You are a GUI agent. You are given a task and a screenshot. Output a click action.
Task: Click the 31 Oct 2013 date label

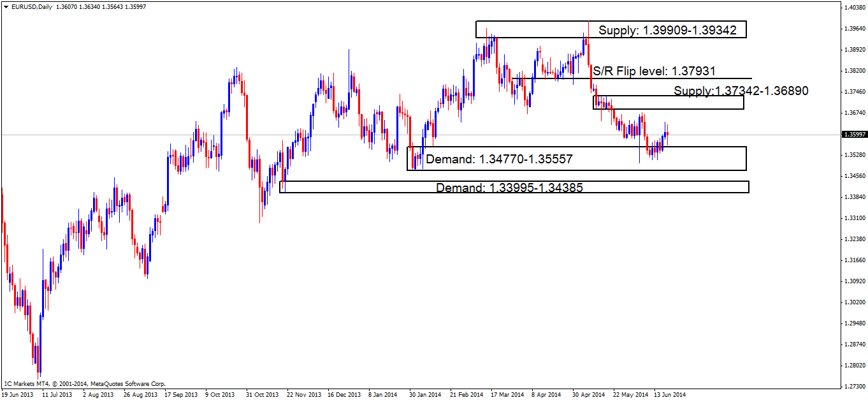tap(262, 395)
